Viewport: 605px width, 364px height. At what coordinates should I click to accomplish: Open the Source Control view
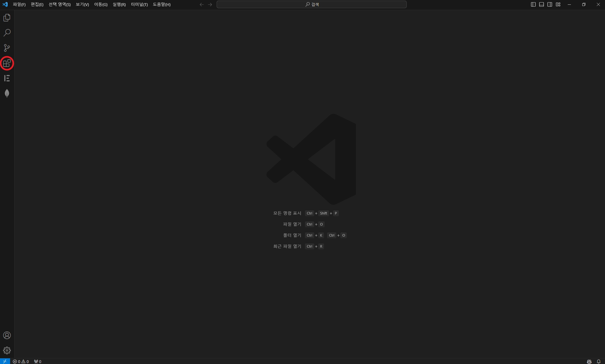click(x=7, y=48)
